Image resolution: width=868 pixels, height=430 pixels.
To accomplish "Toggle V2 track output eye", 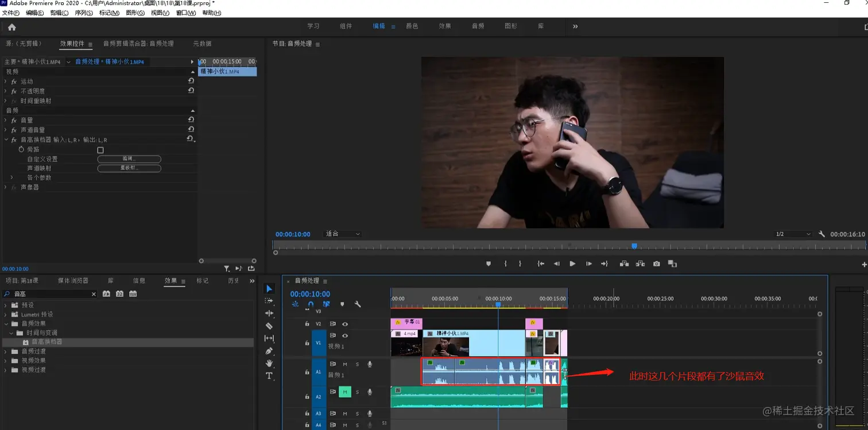I will click(x=345, y=324).
